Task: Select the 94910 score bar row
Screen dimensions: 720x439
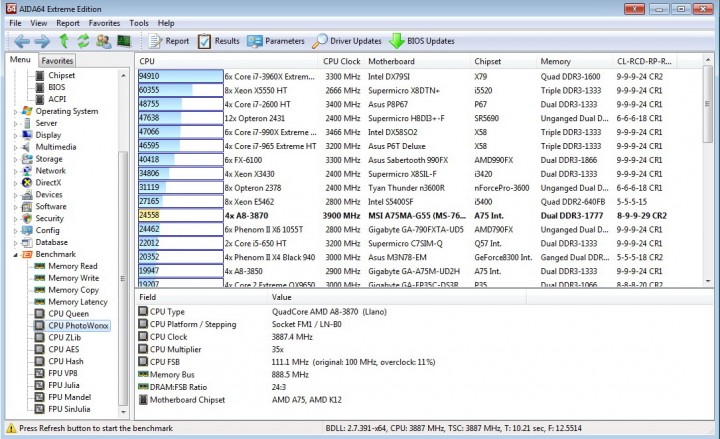Action: point(180,77)
